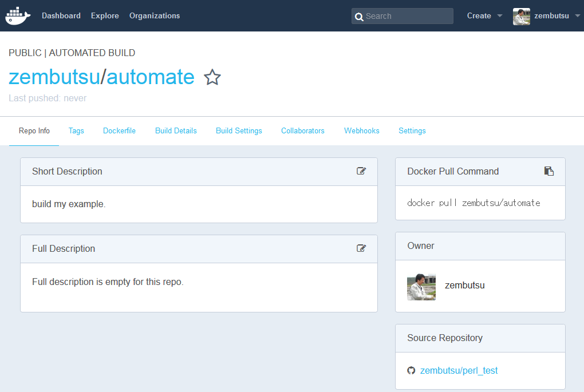Edit the Full Description with pencil icon
The image size is (584, 392).
(361, 248)
